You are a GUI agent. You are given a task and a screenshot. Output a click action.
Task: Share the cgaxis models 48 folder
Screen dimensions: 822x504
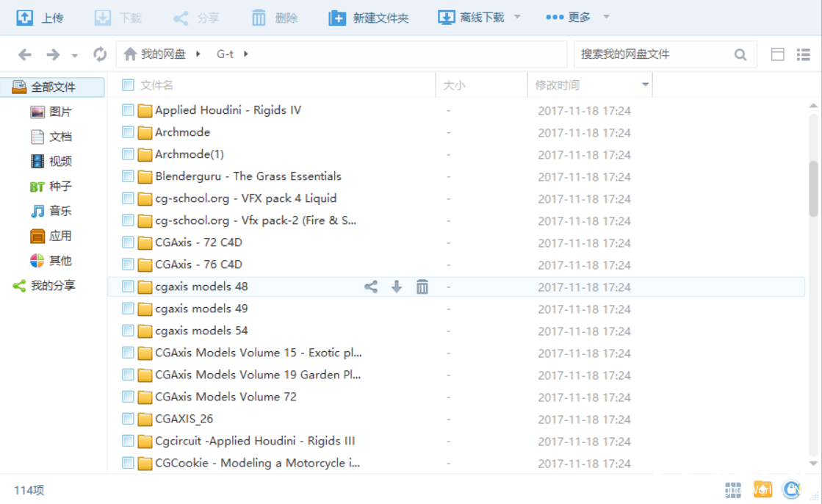click(371, 287)
